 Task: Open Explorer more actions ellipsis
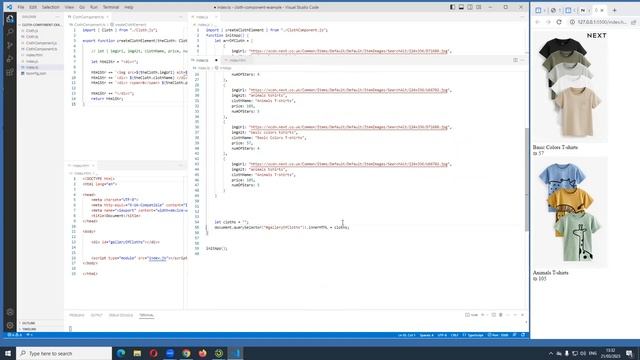pos(57,17)
